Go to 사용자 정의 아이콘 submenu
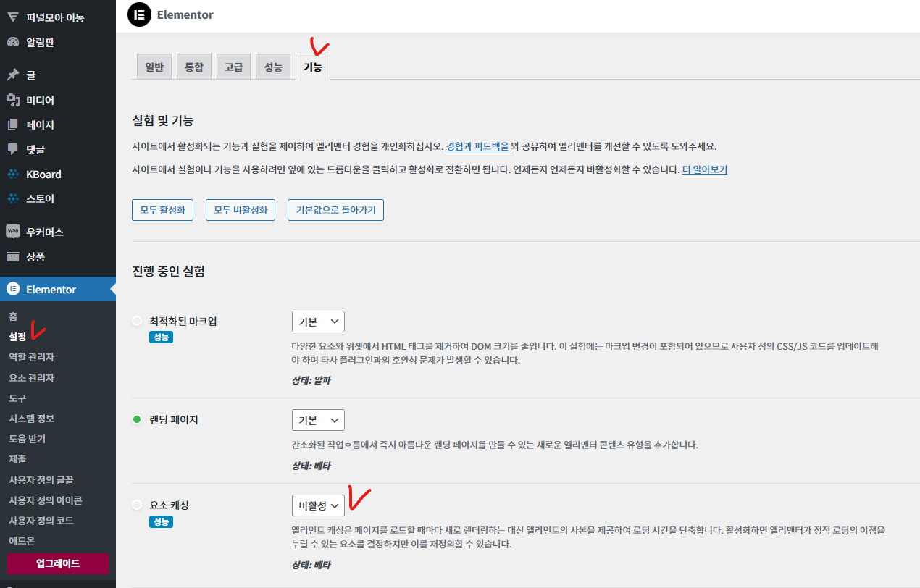The image size is (920, 588). (x=45, y=500)
